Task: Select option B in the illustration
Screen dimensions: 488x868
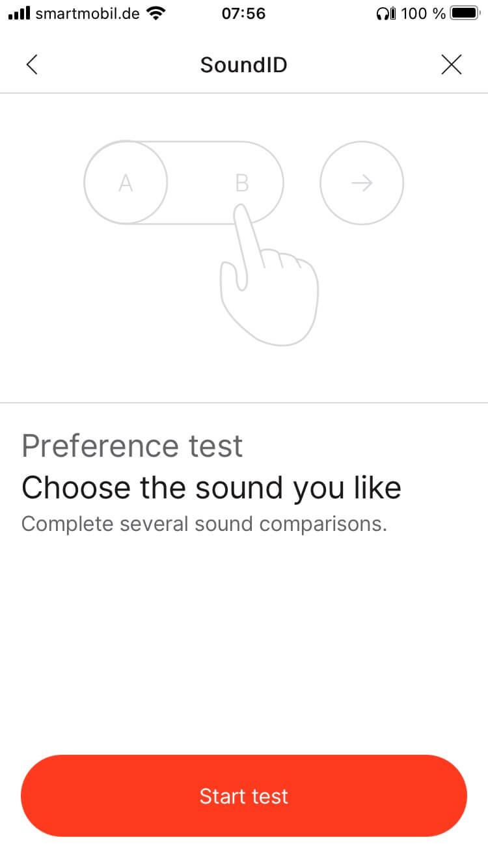Action: [x=242, y=183]
